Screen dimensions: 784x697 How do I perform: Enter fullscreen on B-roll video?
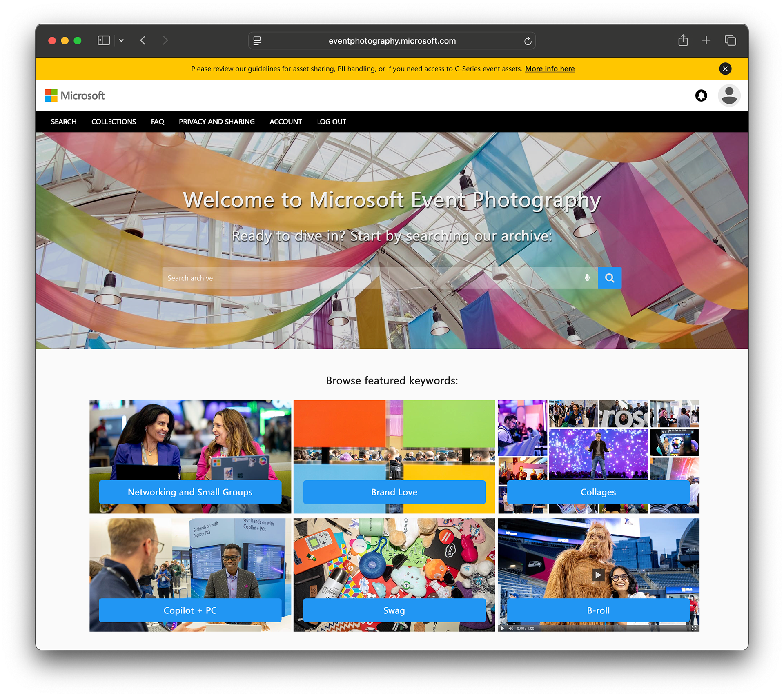[x=694, y=628]
